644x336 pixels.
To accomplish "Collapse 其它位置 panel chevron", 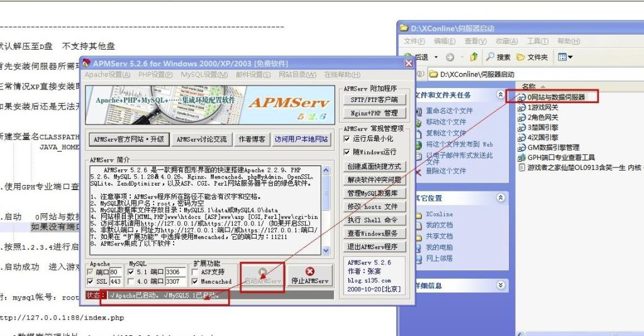I will (500, 198).
